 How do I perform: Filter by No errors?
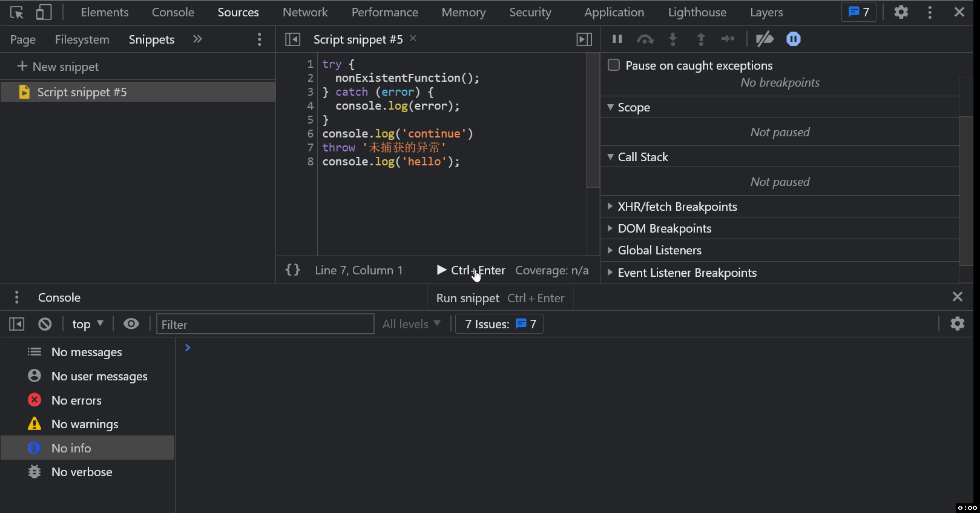point(88,400)
